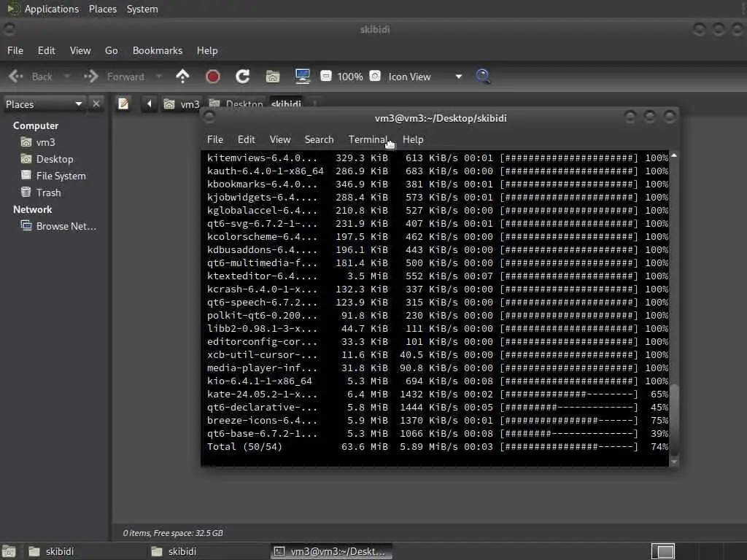Open Computer from the toolbar
The height and width of the screenshot is (560, 747).
(x=303, y=76)
